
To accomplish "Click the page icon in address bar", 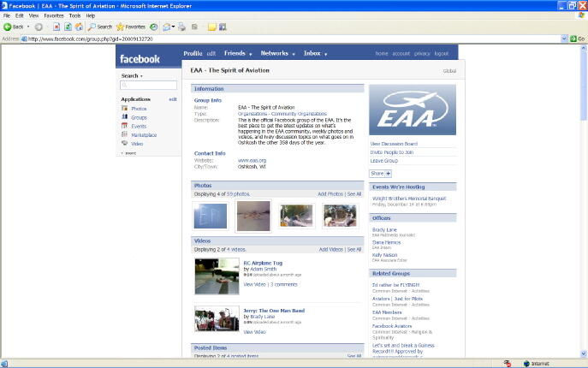I will (x=24, y=39).
